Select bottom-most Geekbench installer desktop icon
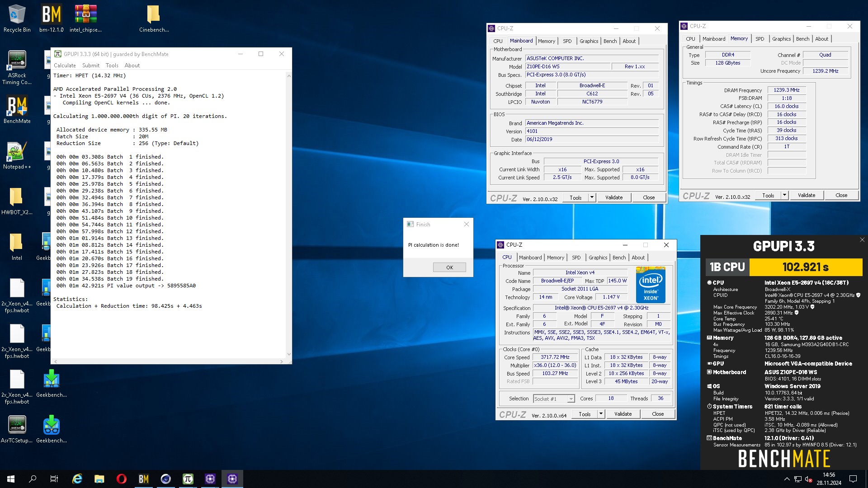 click(x=51, y=429)
